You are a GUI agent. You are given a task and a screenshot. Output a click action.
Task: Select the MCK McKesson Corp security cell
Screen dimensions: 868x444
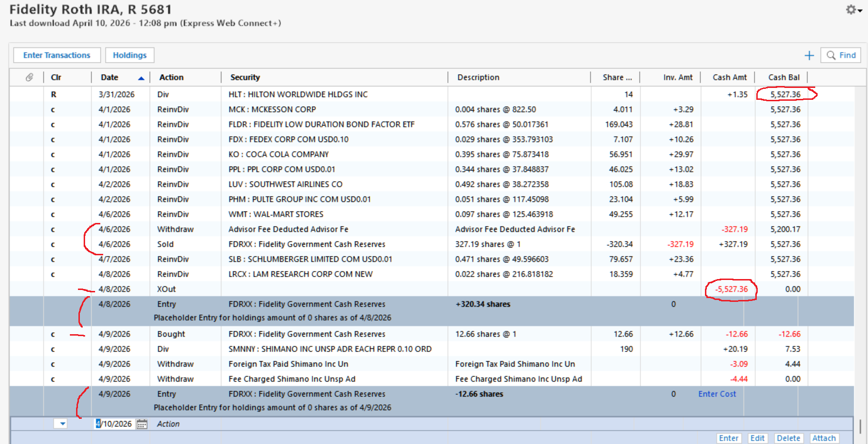pyautogui.click(x=272, y=109)
